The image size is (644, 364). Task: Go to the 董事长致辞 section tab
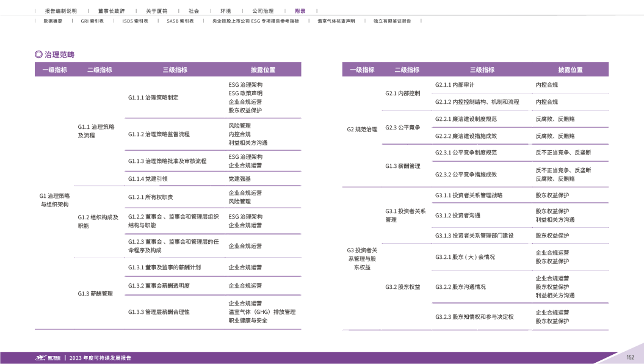(111, 11)
